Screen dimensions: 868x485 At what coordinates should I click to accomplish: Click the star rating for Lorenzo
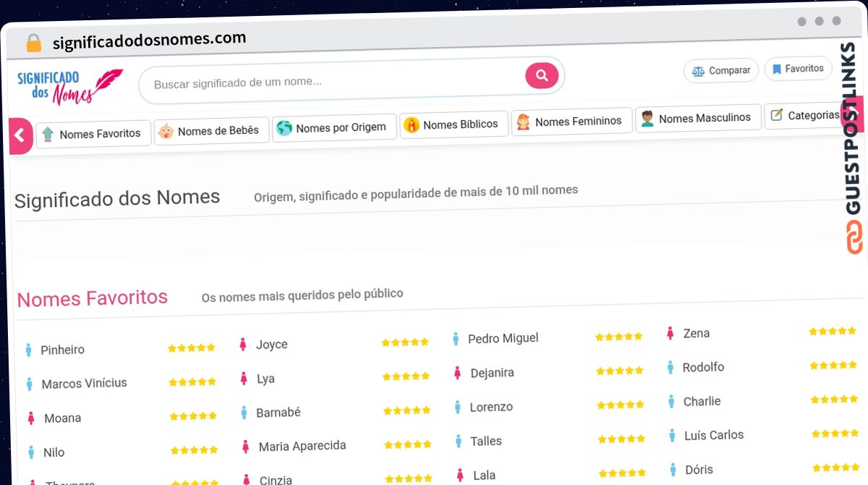(620, 405)
